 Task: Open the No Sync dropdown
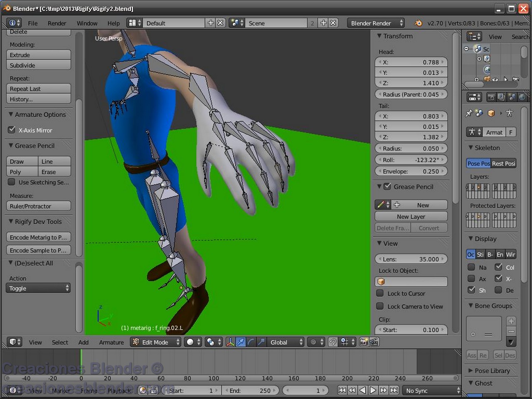[x=430, y=390]
